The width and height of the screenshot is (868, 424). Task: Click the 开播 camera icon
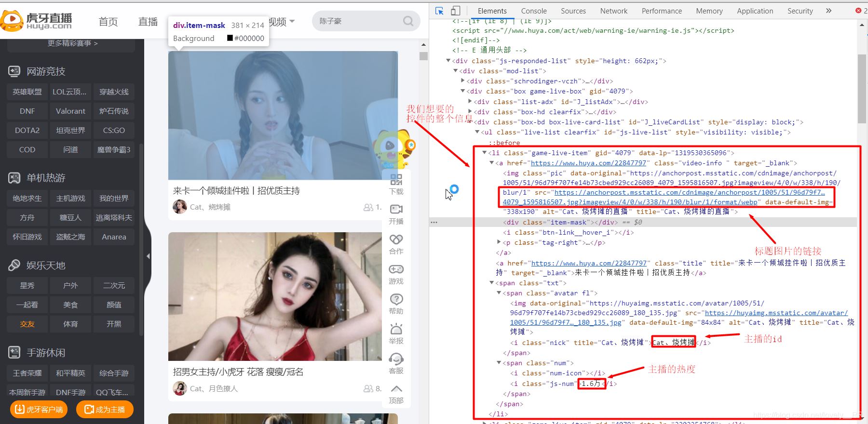pos(396,210)
